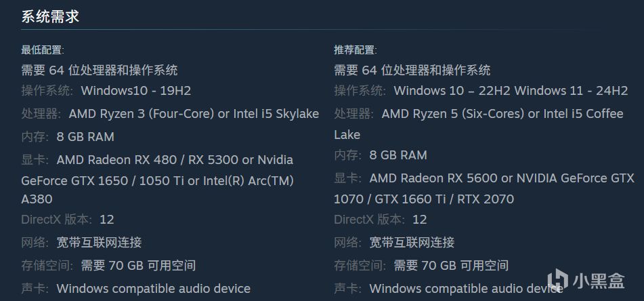Click the Radeon RX 480 graphics line
This screenshot has height=301, width=644.
tap(157, 160)
